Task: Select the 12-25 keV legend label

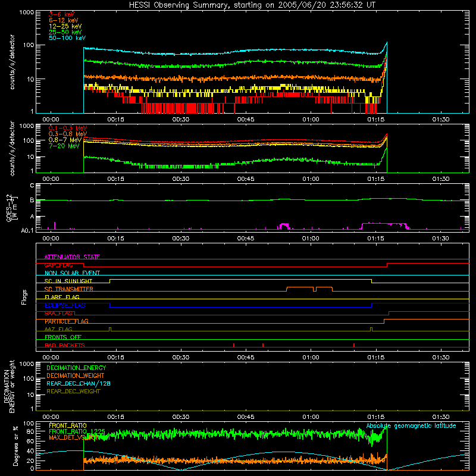Action: click(65, 26)
